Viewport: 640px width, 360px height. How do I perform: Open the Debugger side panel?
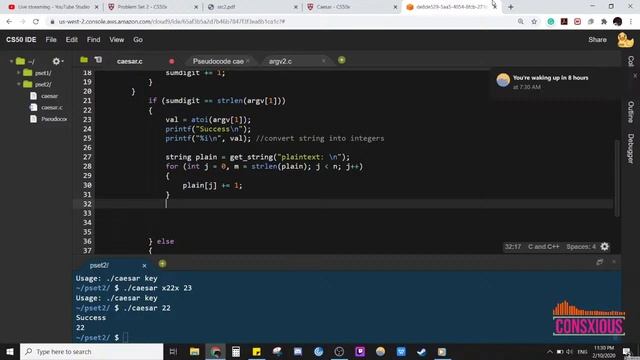click(631, 149)
